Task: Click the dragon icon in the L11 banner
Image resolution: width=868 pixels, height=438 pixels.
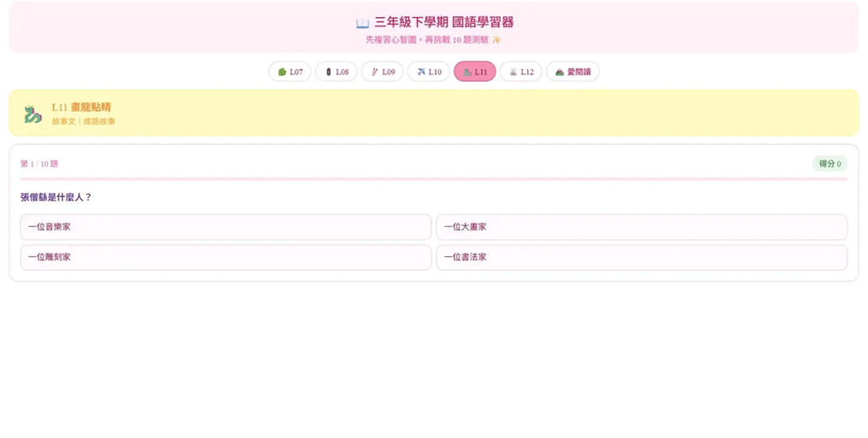Action: [x=32, y=114]
